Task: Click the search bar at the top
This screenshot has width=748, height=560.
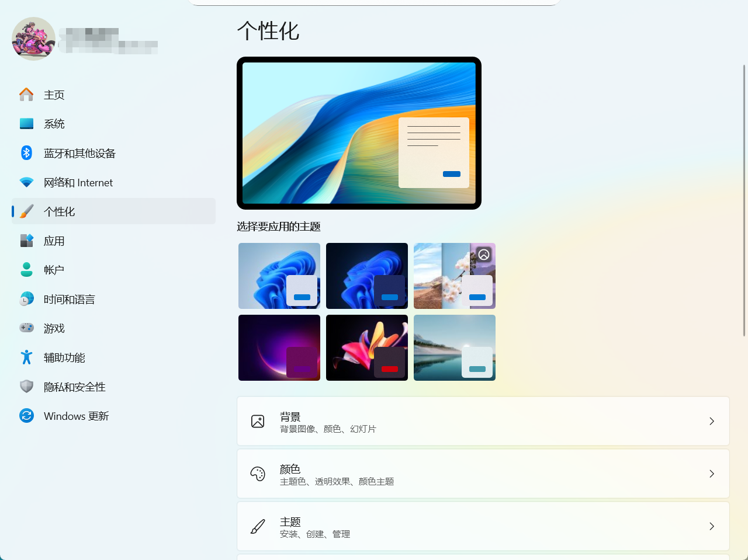Action: point(374,3)
